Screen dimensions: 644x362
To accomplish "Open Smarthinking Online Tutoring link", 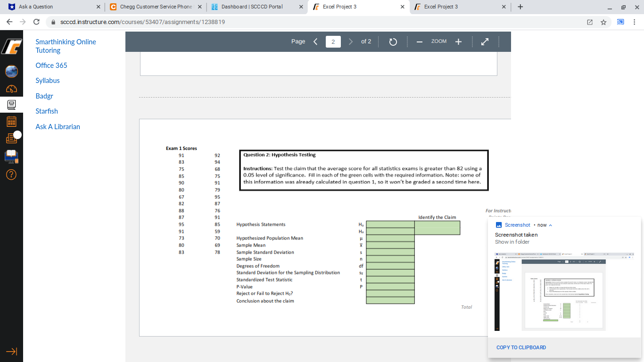I will coord(66,46).
